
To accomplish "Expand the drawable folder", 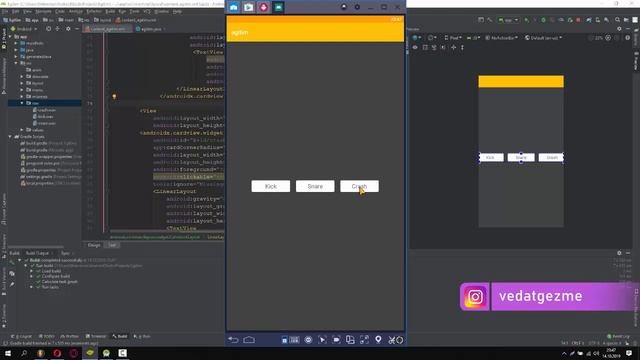I will [x=22, y=76].
